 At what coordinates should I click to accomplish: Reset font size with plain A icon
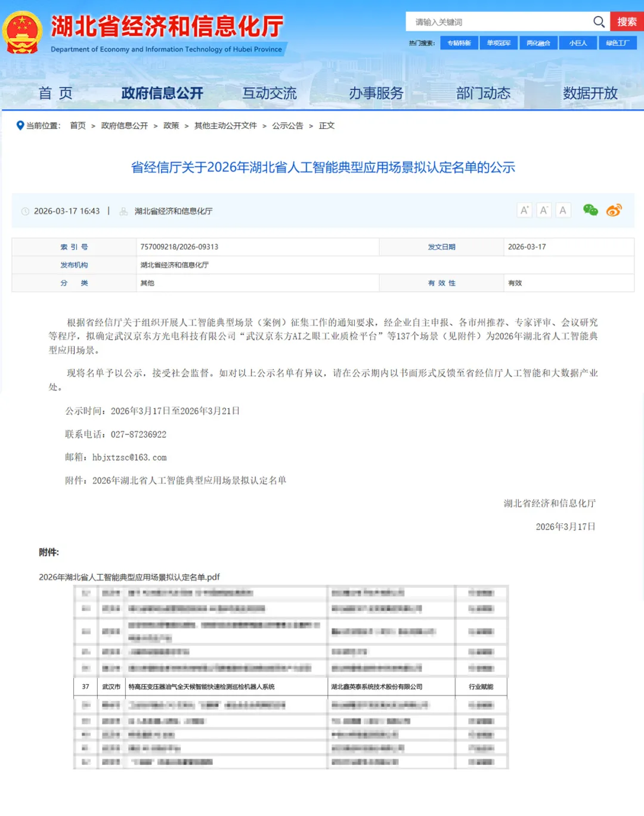pyautogui.click(x=563, y=210)
